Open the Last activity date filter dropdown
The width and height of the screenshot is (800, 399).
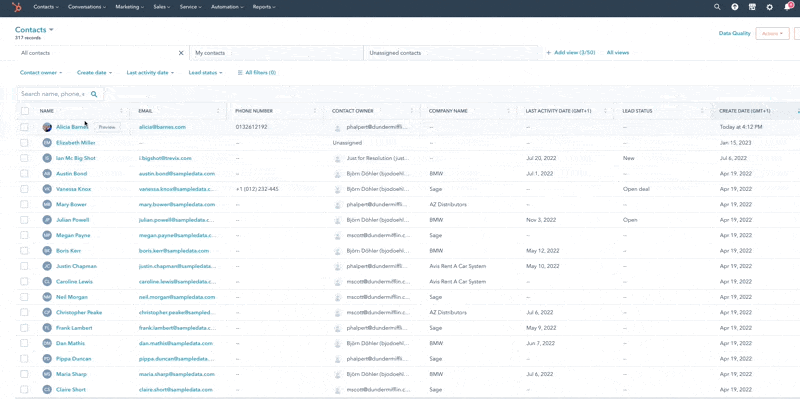click(150, 73)
